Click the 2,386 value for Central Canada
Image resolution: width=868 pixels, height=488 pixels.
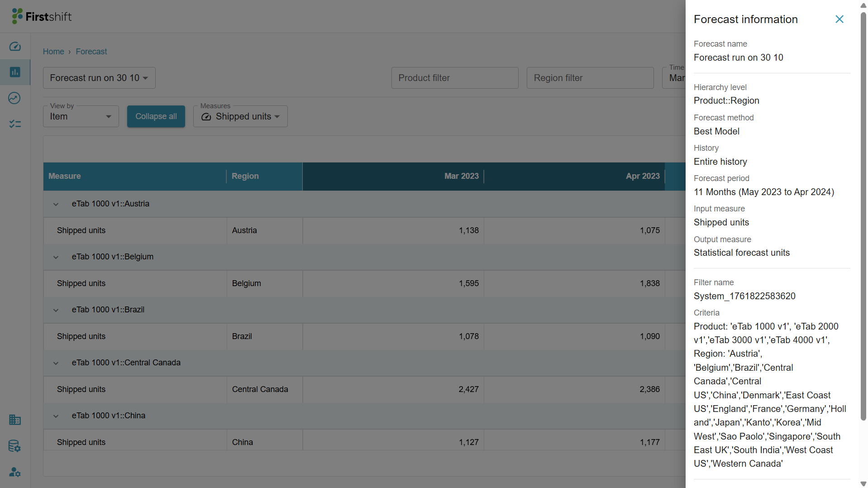[649, 389]
